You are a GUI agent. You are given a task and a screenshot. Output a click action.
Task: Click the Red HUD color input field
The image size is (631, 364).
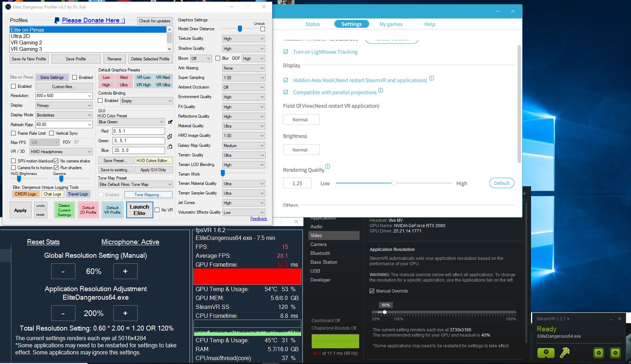139,131
